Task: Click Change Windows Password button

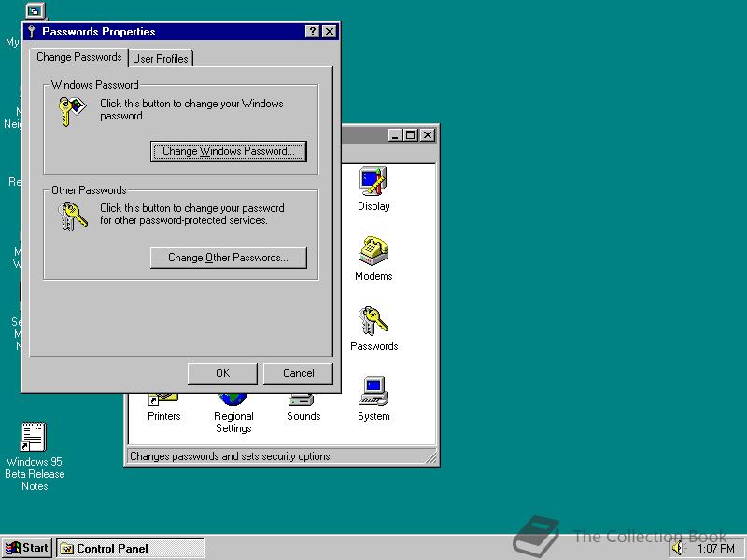Action: coord(229,151)
